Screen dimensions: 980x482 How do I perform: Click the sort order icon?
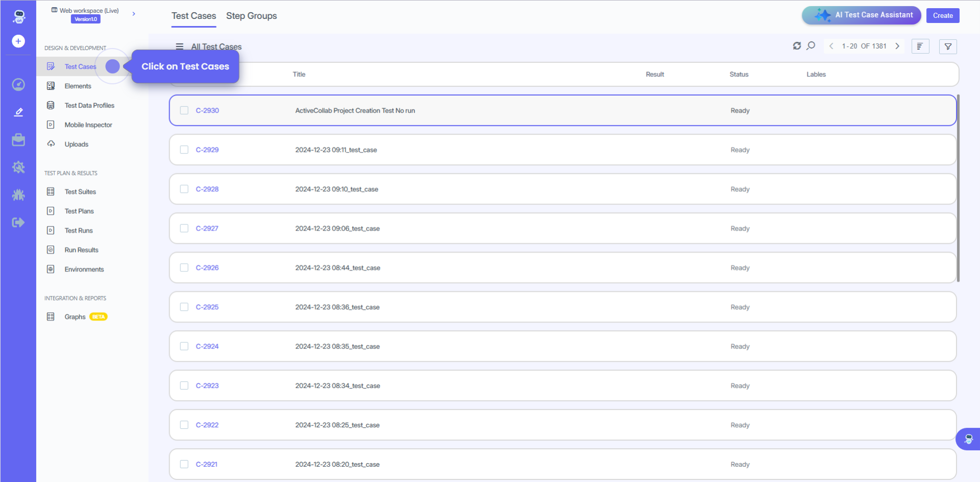pyautogui.click(x=920, y=47)
